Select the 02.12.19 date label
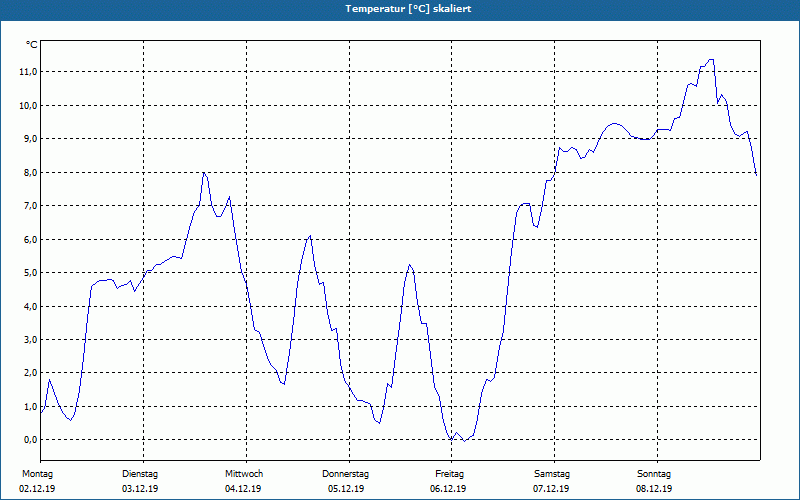The height and width of the screenshot is (500, 800). [x=37, y=489]
